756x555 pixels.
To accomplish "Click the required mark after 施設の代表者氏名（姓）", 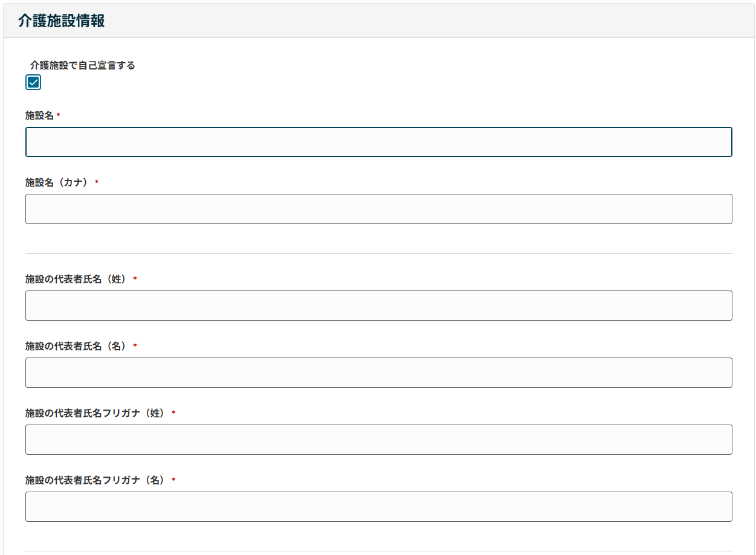I will (135, 279).
